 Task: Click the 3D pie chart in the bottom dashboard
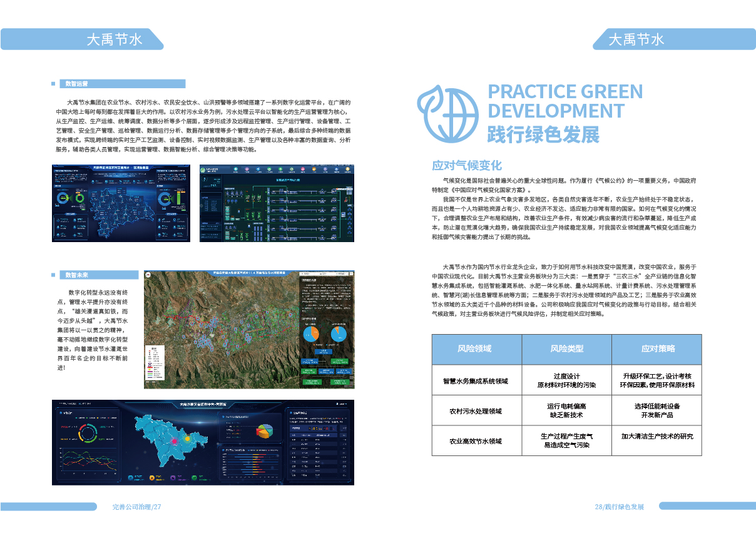click(265, 431)
